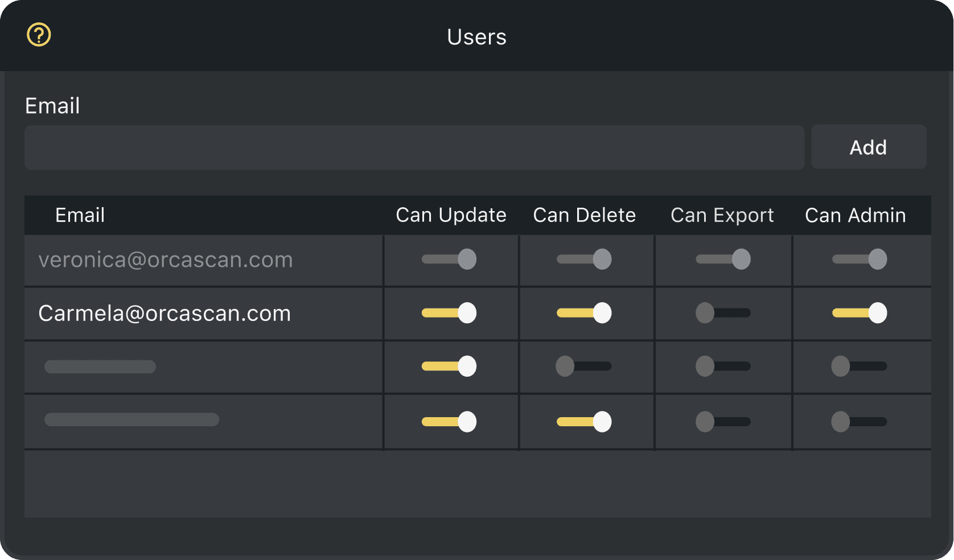The image size is (954, 560).
Task: Enable Can Export for Carmela@orcascan.com
Action: click(x=723, y=313)
